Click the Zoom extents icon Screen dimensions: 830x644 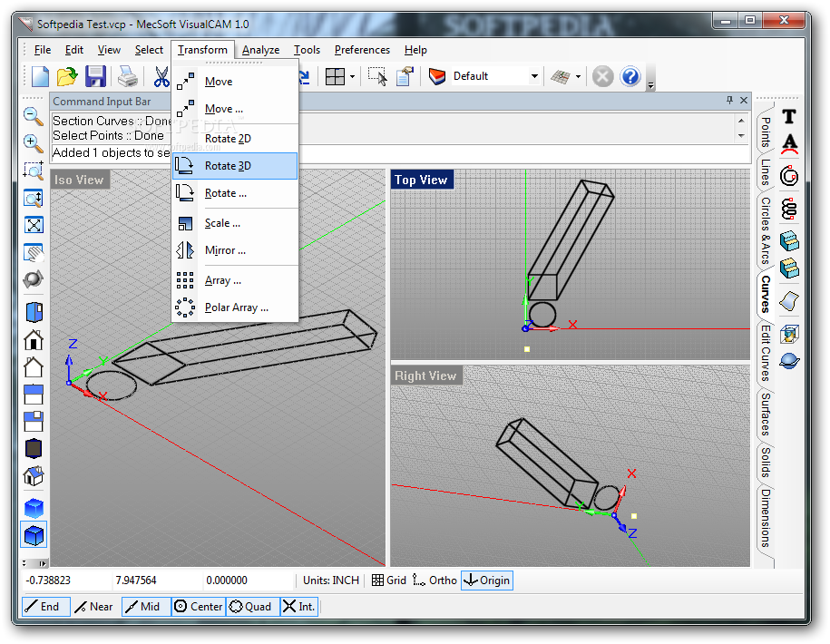(x=34, y=225)
